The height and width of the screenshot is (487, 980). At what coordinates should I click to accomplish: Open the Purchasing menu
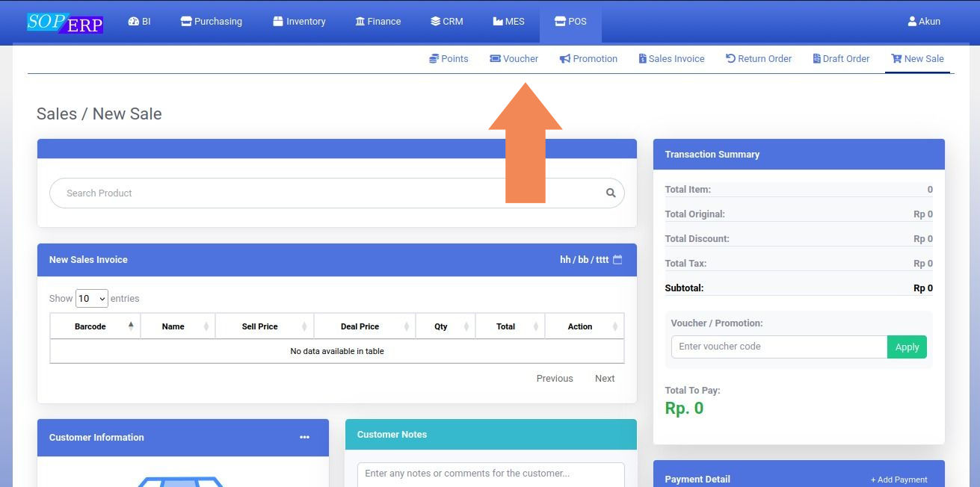click(x=212, y=22)
